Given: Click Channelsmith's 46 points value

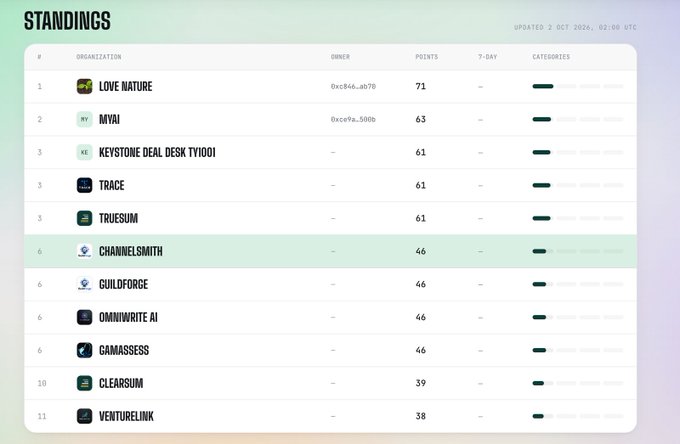Looking at the screenshot, I should [421, 251].
